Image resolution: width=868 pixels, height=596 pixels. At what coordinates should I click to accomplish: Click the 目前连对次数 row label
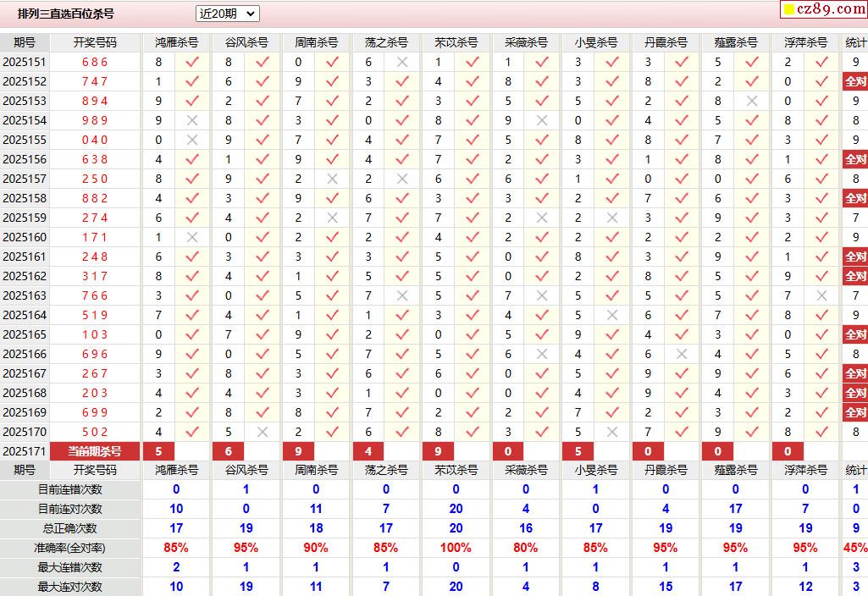click(69, 509)
